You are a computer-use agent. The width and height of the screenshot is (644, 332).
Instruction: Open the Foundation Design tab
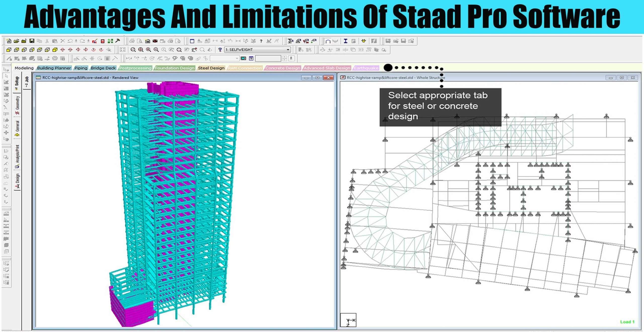175,68
